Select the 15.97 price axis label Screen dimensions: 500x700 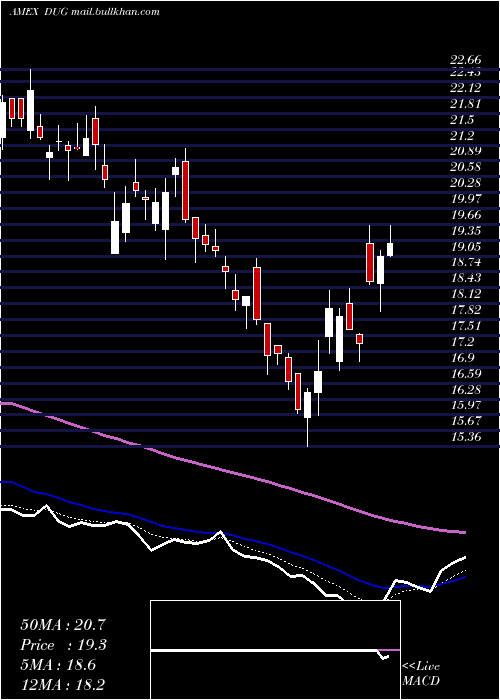click(x=465, y=405)
